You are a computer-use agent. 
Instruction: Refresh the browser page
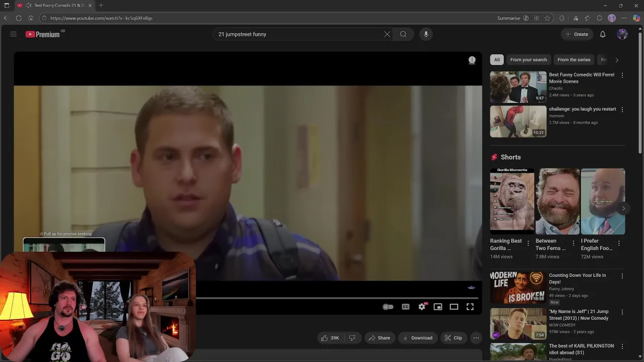pyautogui.click(x=19, y=18)
